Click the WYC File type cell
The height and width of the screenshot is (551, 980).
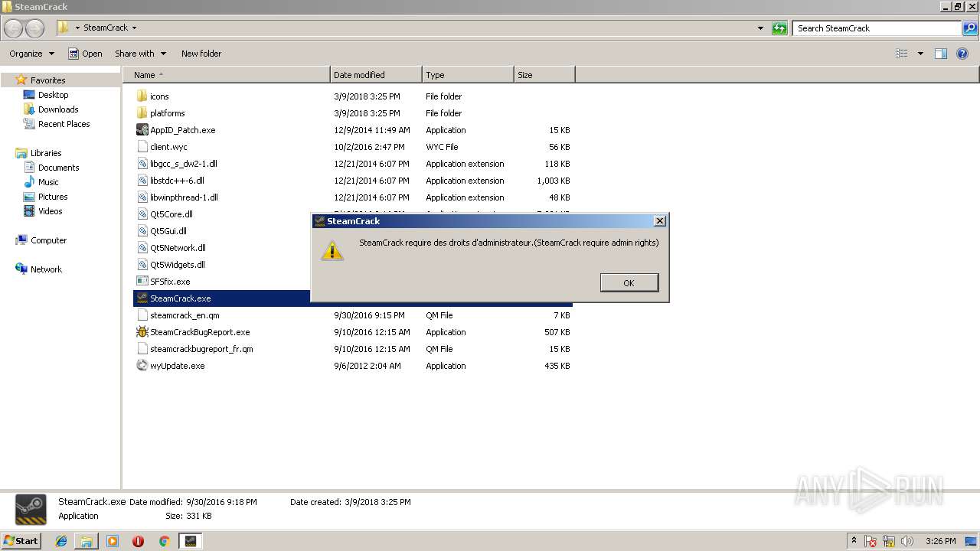[x=442, y=147]
